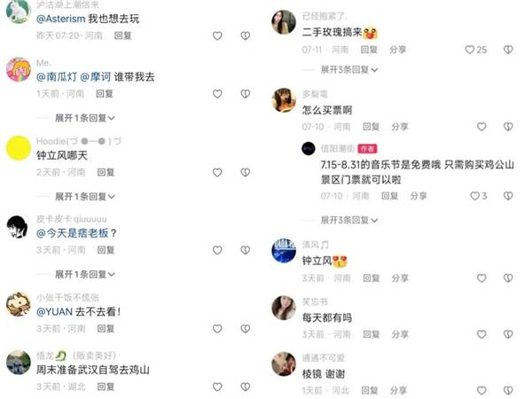Dislike the '@YUAN 去不去看' comment
The image size is (532, 399).
246,329
